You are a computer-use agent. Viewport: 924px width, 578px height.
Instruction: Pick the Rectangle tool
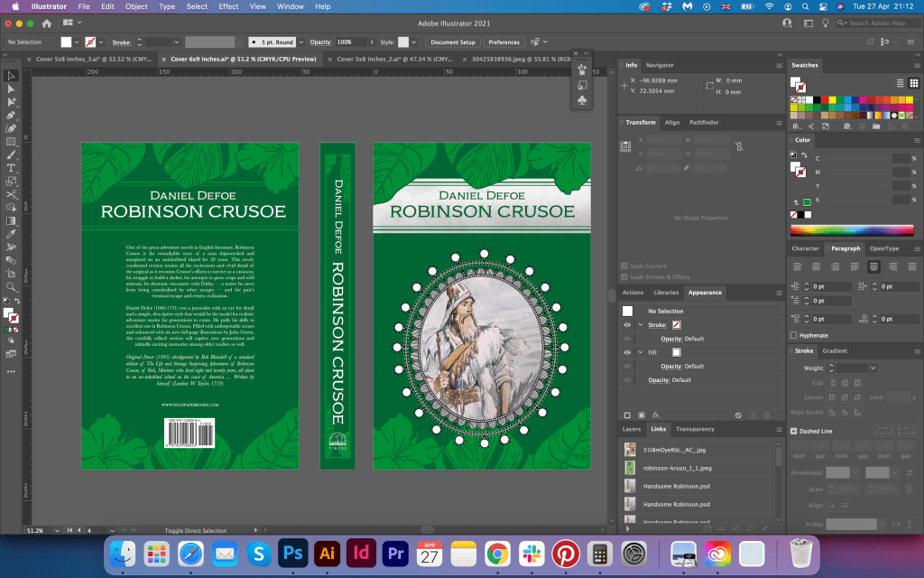coord(11,142)
